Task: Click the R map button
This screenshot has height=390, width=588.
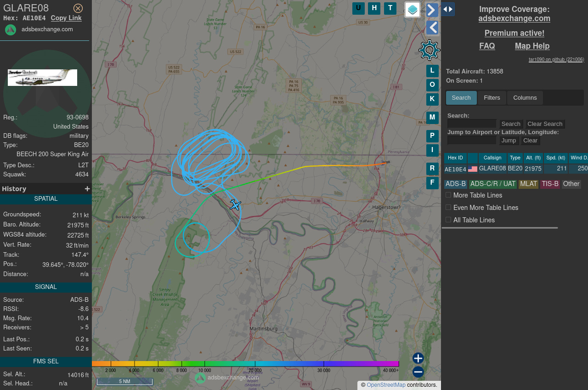Action: pos(432,169)
